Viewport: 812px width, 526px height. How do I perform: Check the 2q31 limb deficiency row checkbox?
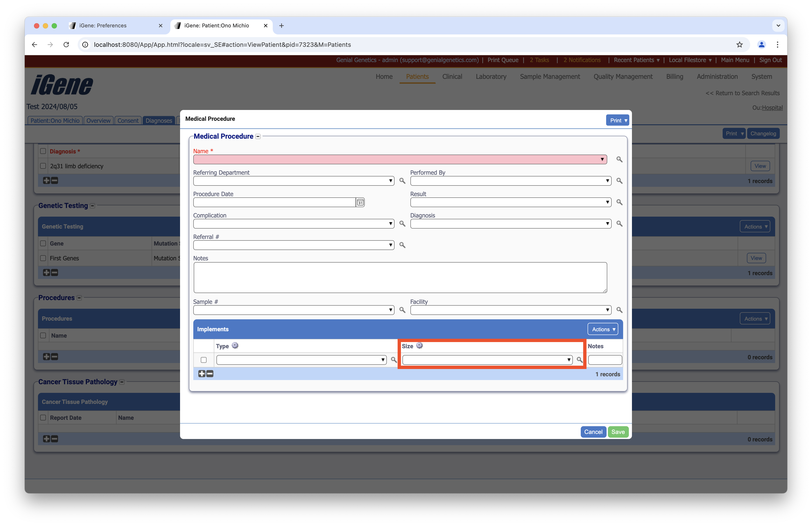(43, 166)
